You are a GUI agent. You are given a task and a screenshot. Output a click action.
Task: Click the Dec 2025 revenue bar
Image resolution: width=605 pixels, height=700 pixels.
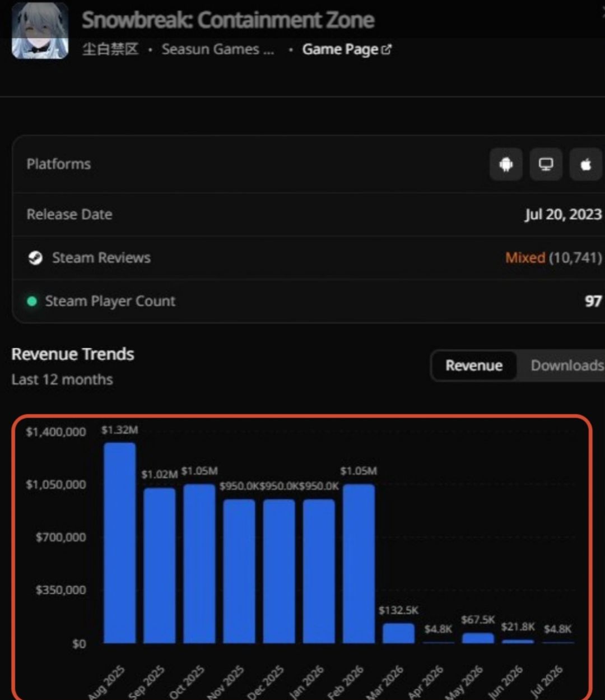coord(279,571)
